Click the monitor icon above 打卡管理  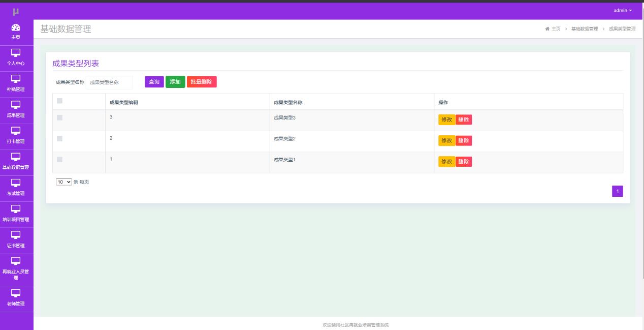point(16,131)
